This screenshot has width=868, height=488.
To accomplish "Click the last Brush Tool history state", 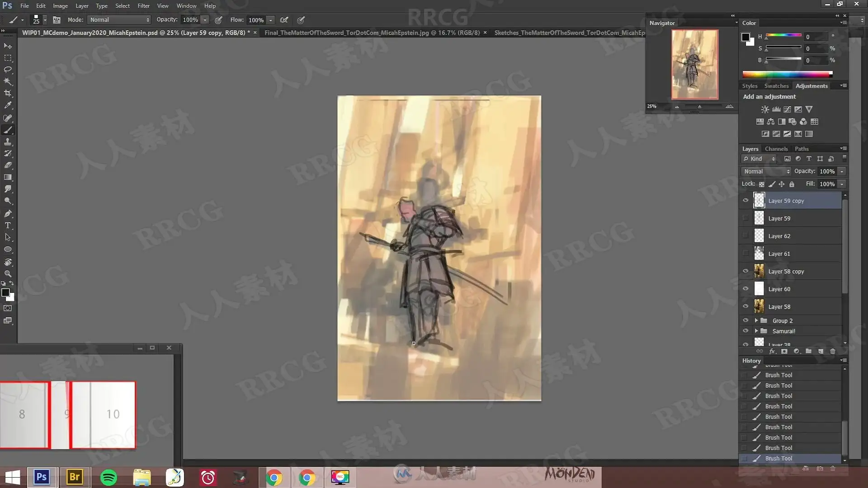I will click(x=790, y=458).
